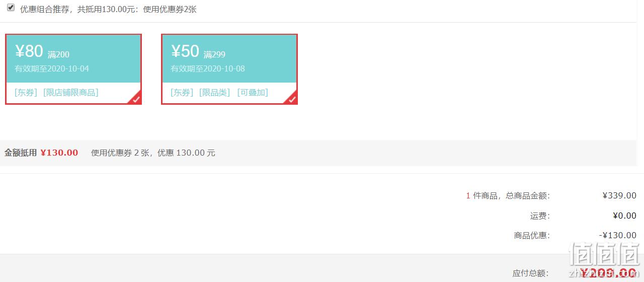The height and width of the screenshot is (282, 644).
Task: Select the ¥80 满200 coupon card
Action: (73, 69)
